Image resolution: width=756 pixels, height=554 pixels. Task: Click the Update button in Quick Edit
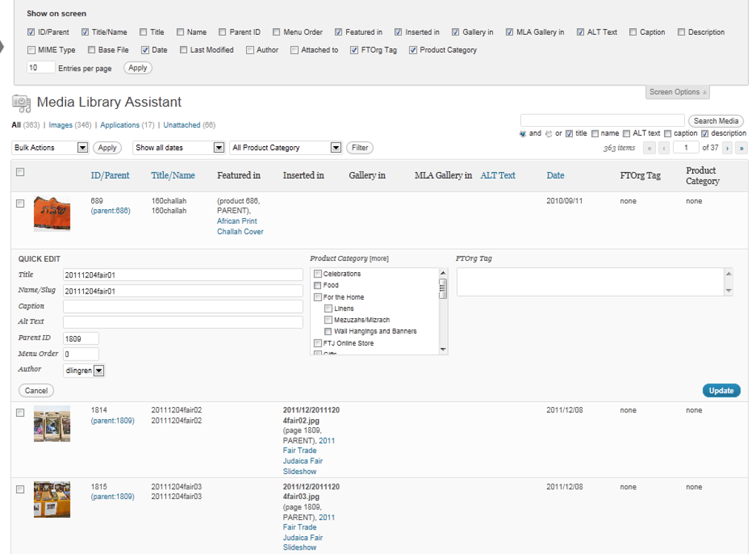pos(720,390)
